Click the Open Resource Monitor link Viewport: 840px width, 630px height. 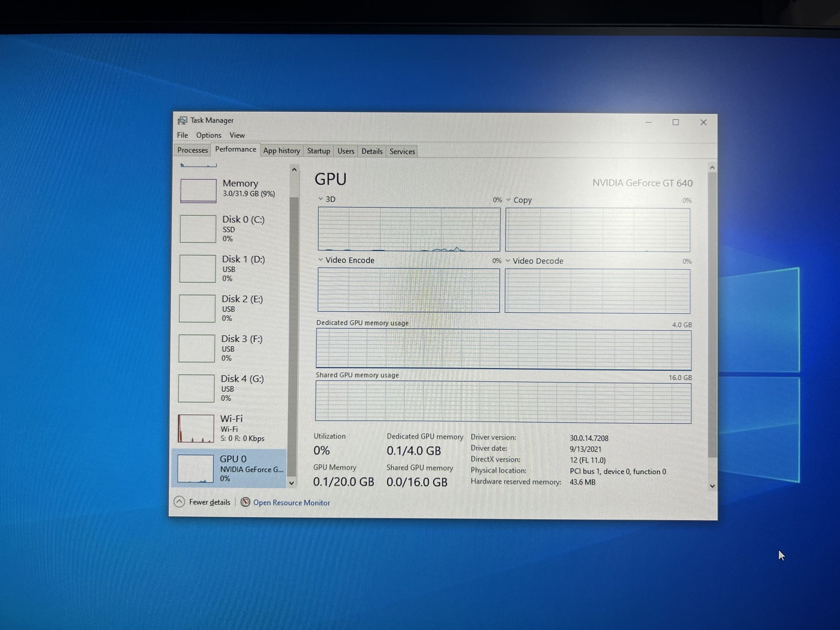[x=291, y=502]
